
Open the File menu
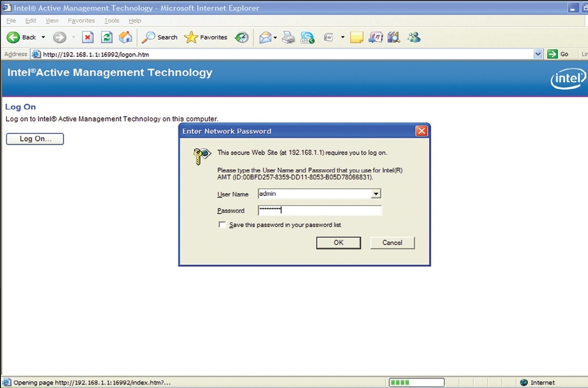point(11,21)
